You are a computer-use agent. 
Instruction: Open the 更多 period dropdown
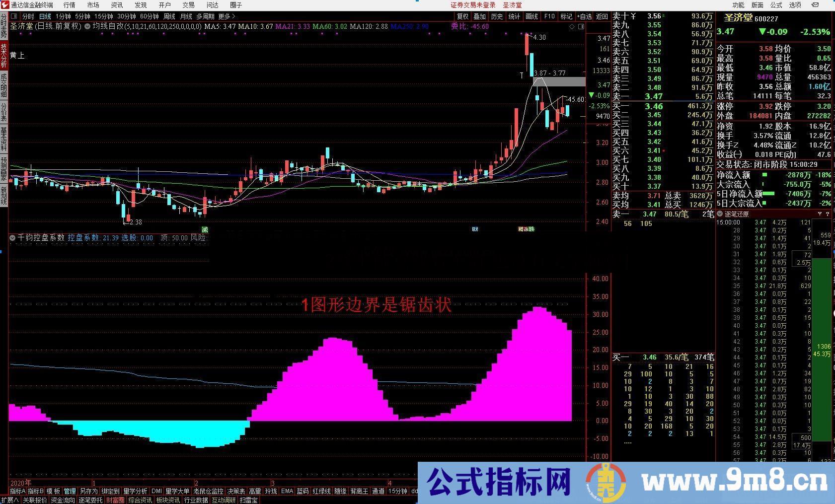tap(225, 16)
